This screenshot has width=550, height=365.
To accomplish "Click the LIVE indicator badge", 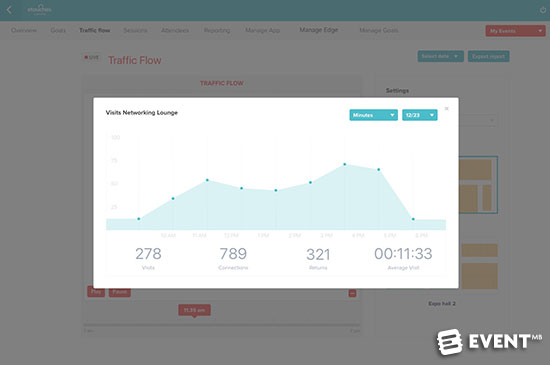I will point(92,58).
